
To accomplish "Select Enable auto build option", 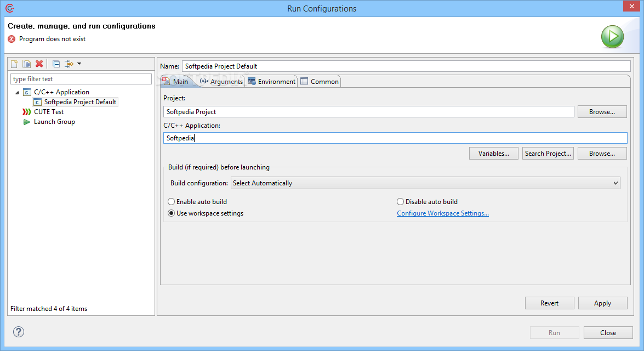I will click(197, 202).
